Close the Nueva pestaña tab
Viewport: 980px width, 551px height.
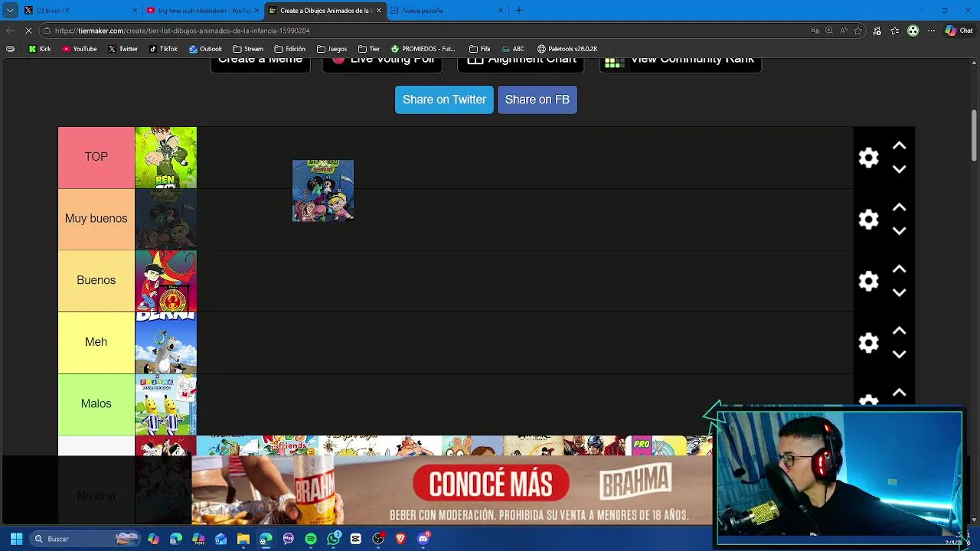[501, 11]
